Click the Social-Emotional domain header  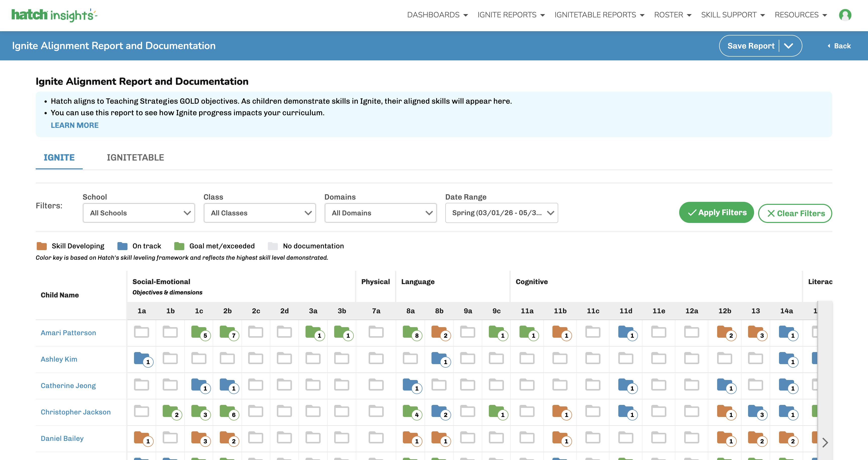coord(161,282)
